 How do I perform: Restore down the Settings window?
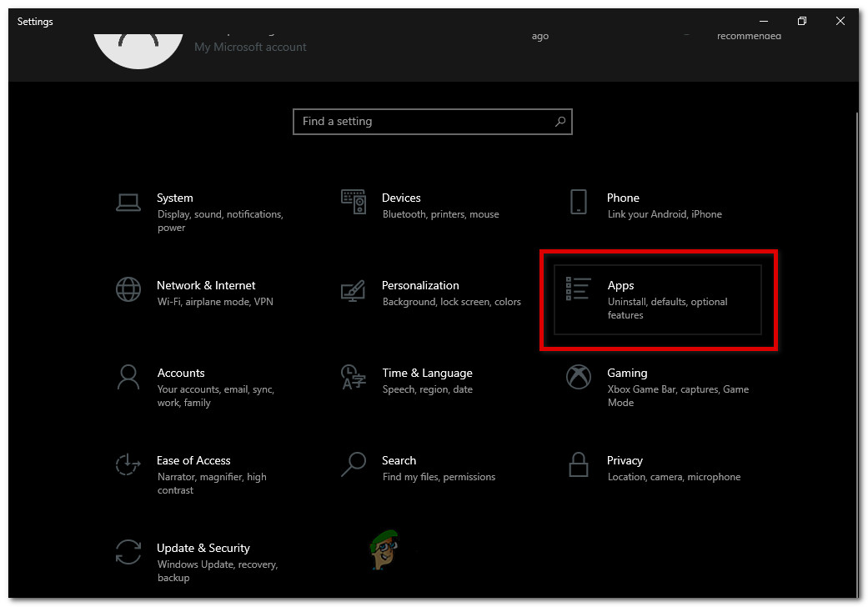pos(801,21)
